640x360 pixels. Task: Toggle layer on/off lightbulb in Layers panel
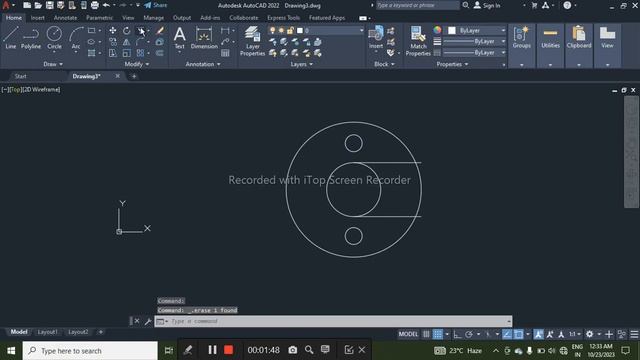coord(272,31)
